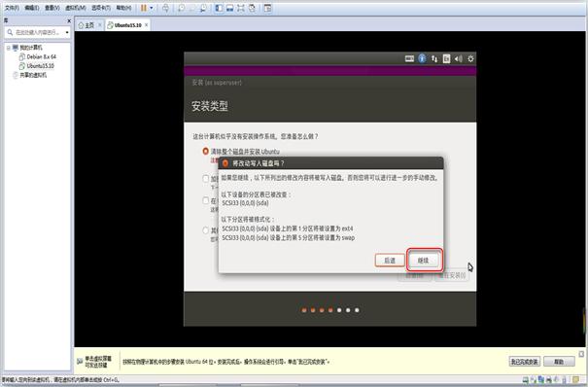Viewport: 588px width, 387px height.
Task: Click the 安装类型 heading
Action: pyautogui.click(x=210, y=106)
